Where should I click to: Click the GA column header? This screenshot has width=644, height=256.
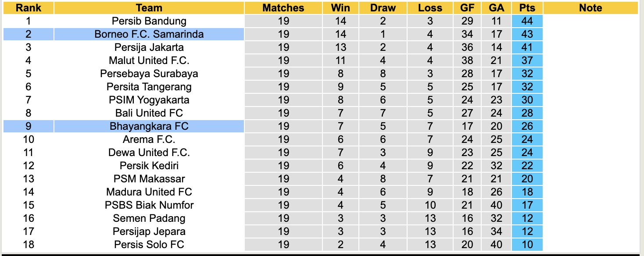pyautogui.click(x=496, y=8)
